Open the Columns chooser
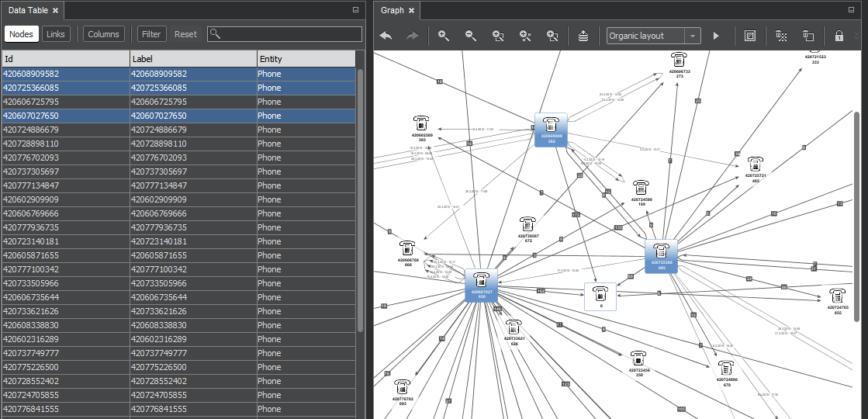The height and width of the screenshot is (419, 868). pyautogui.click(x=103, y=34)
